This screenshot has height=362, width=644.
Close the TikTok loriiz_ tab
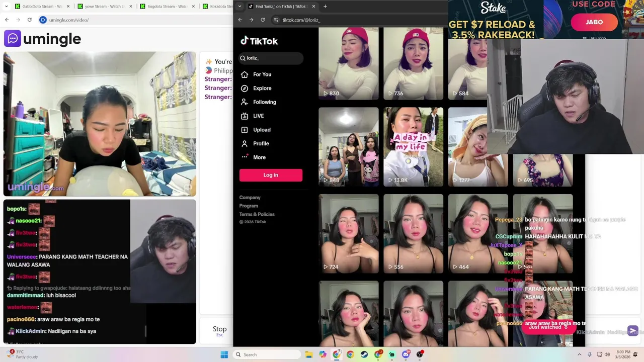click(x=313, y=7)
